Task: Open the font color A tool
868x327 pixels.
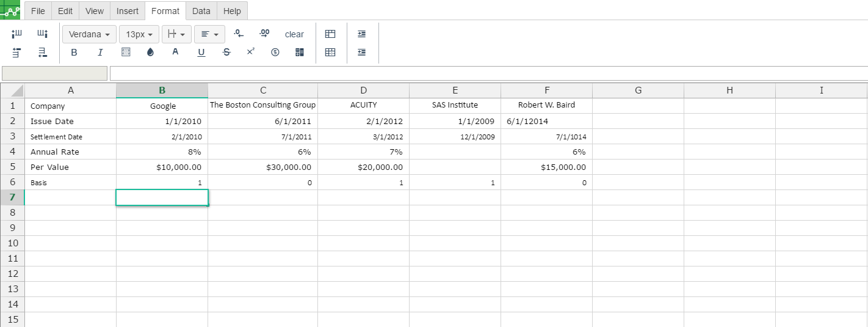Action: [176, 53]
